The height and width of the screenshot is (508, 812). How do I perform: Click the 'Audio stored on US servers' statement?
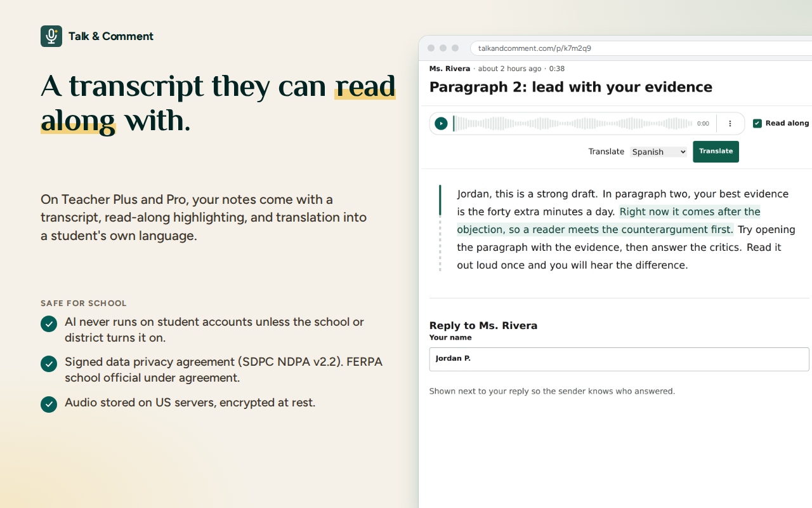pyautogui.click(x=190, y=403)
